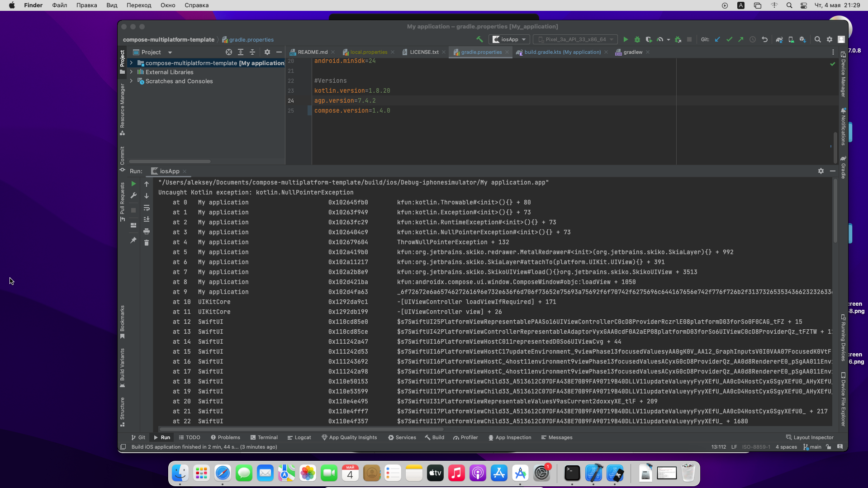Click the trash icon to clear Run output
Viewport: 868px width, 488px height.
click(x=147, y=243)
